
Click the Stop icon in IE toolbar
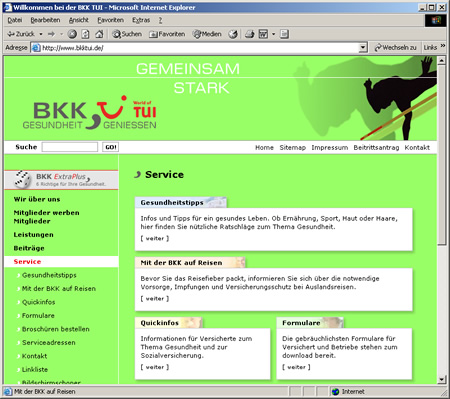click(x=72, y=34)
